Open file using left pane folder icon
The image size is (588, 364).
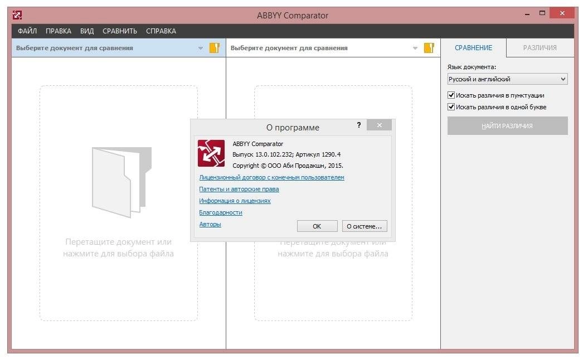click(x=214, y=47)
